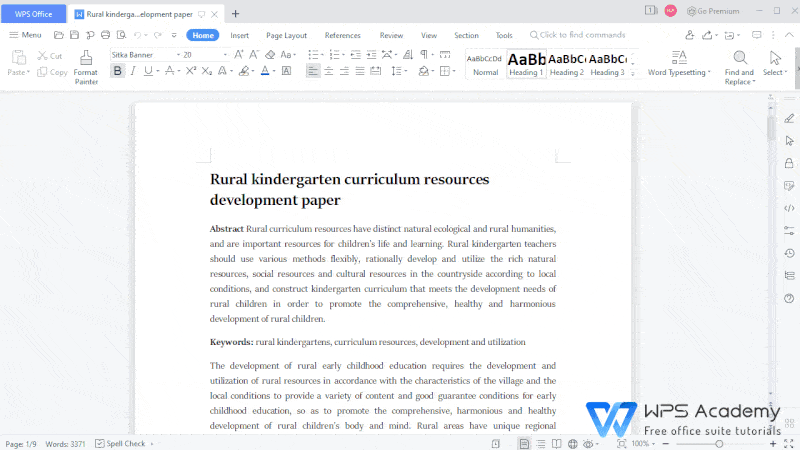The height and width of the screenshot is (450, 800).
Task: Click the text highlight color pen
Action: pyautogui.click(x=244, y=71)
